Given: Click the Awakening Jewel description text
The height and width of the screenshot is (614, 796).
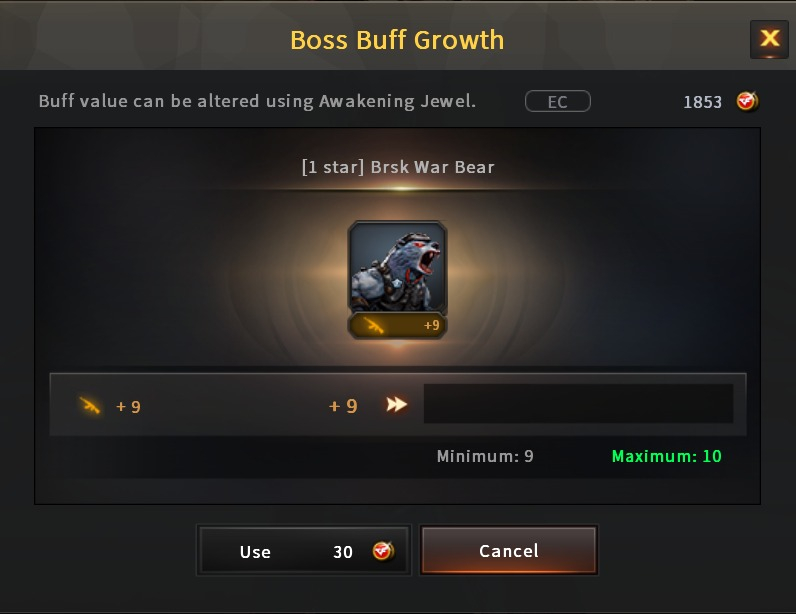Looking at the screenshot, I should click(257, 101).
